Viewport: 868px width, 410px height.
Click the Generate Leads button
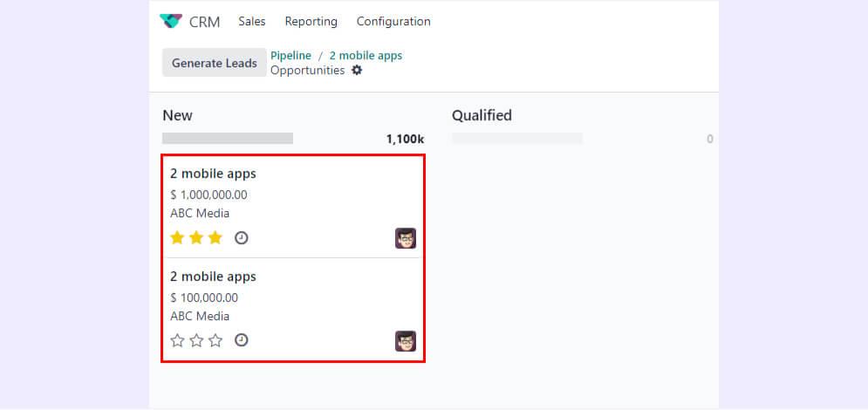click(215, 63)
